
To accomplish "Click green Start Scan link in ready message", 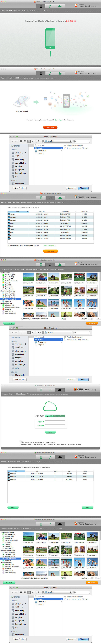I will point(58,120).
